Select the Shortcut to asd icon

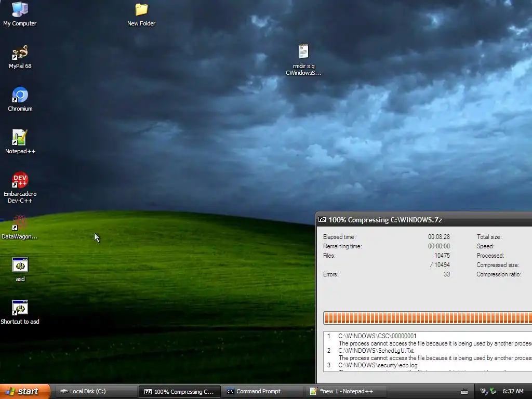pyautogui.click(x=20, y=312)
